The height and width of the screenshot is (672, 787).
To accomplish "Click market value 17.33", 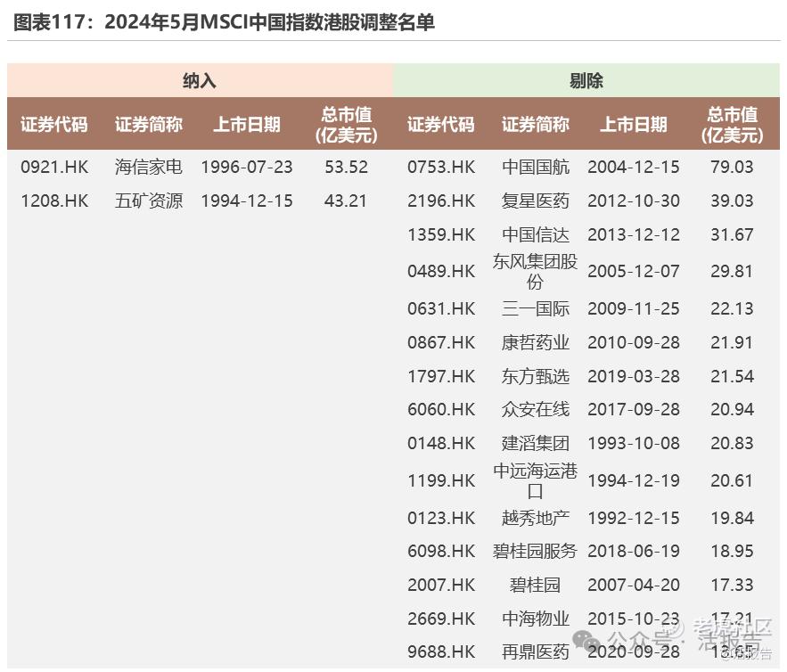I will (x=733, y=585).
